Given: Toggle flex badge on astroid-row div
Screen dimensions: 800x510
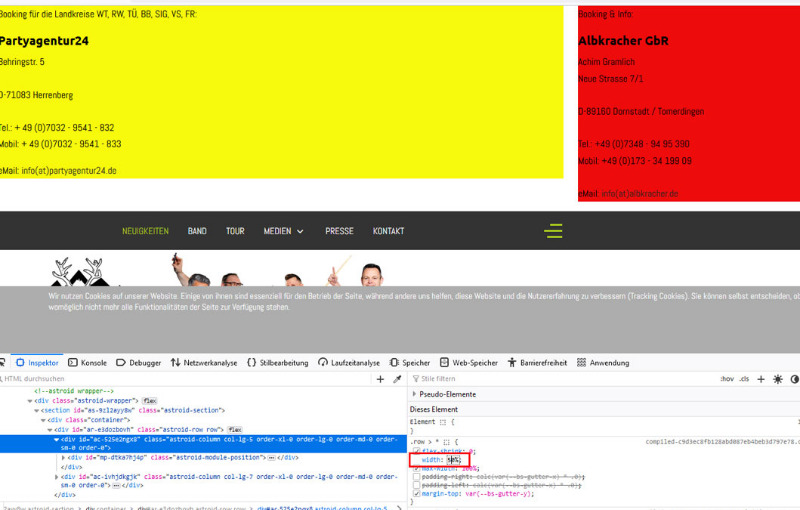Looking at the screenshot, I should (235, 429).
